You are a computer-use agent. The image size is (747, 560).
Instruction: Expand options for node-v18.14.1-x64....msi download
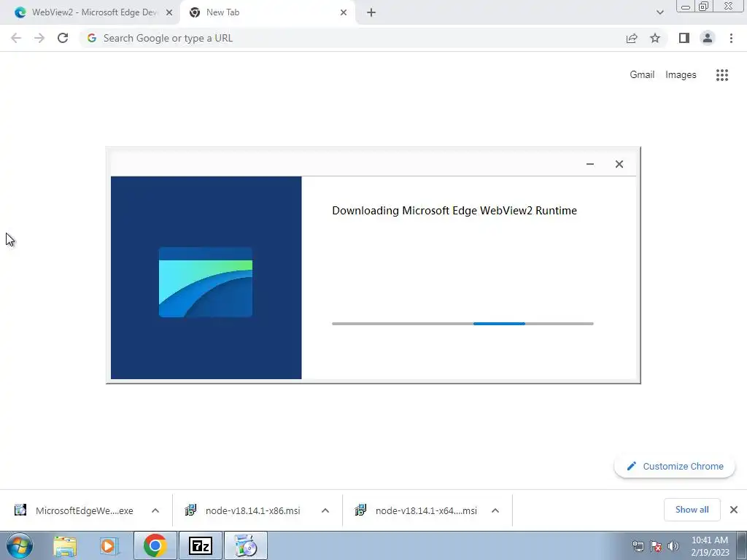click(495, 510)
